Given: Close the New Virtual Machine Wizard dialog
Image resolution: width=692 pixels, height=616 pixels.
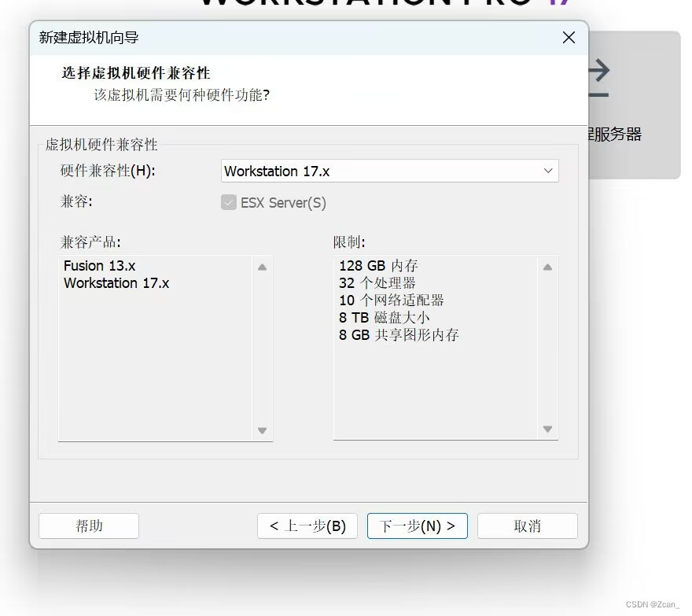Looking at the screenshot, I should [569, 38].
